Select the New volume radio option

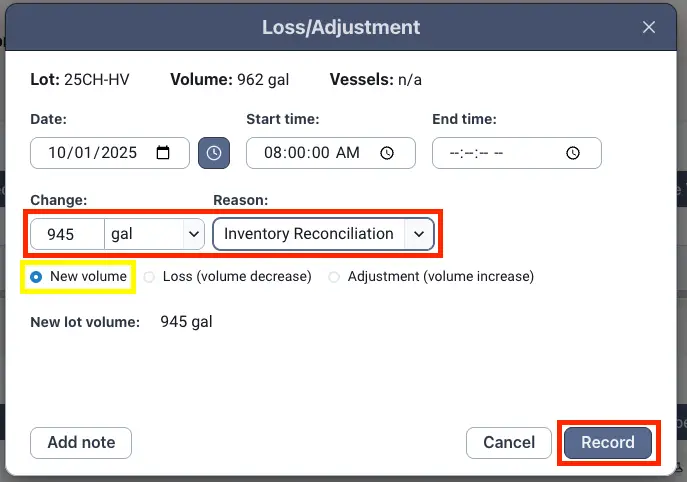[x=37, y=276]
